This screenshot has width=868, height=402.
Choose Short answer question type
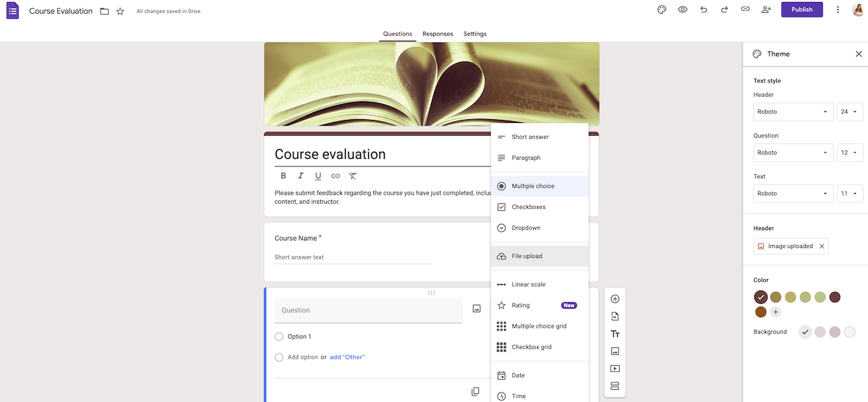pyautogui.click(x=540, y=137)
